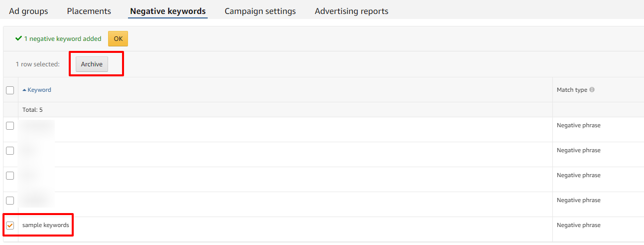Check the second blurred keyword row's checkbox

click(10, 151)
